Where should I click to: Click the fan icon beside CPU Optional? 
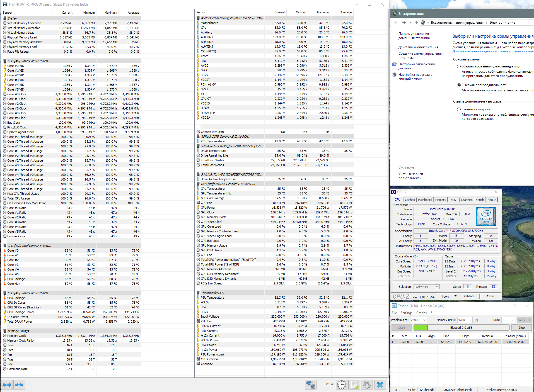(x=198, y=359)
